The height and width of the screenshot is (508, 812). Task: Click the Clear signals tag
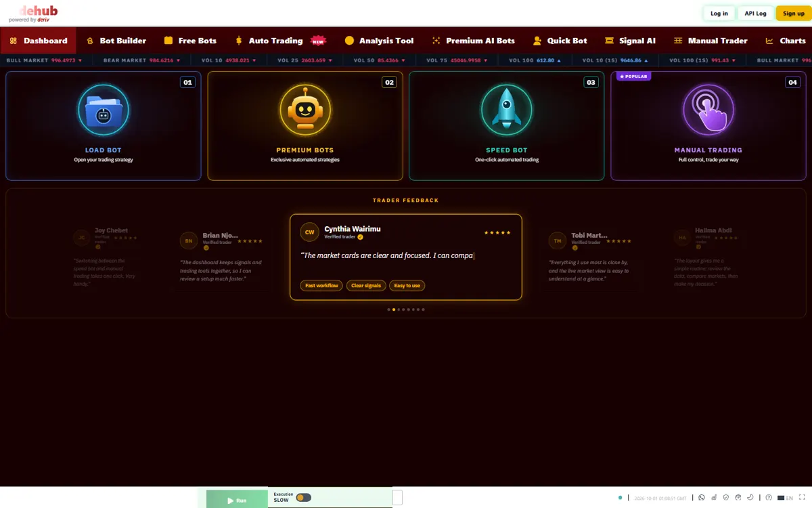(x=366, y=286)
